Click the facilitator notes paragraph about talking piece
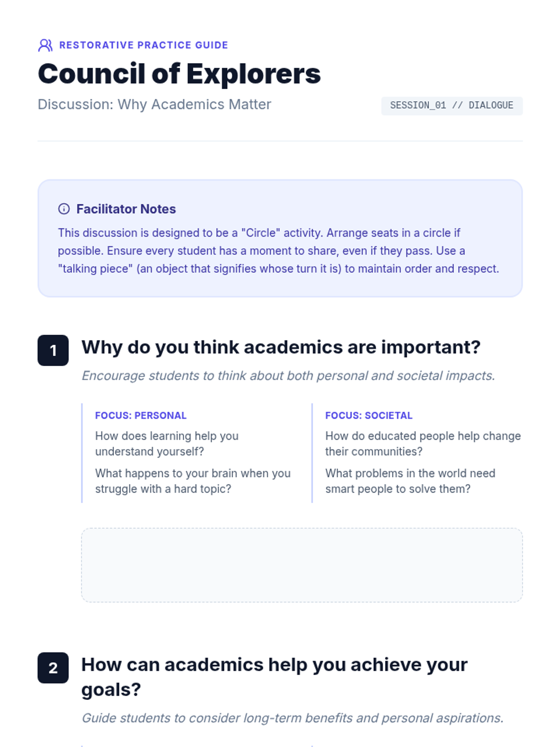Viewport: 560px width, 747px height. (x=278, y=251)
